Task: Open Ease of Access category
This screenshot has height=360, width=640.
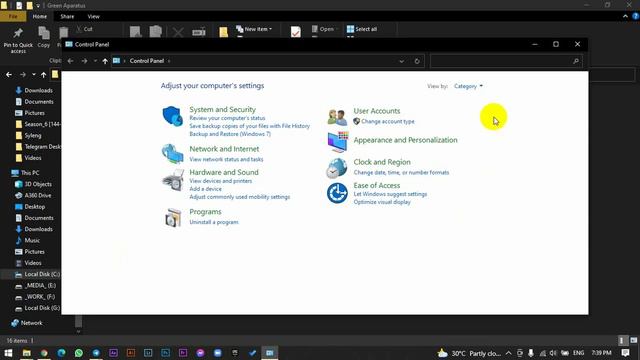Action: pos(377,185)
